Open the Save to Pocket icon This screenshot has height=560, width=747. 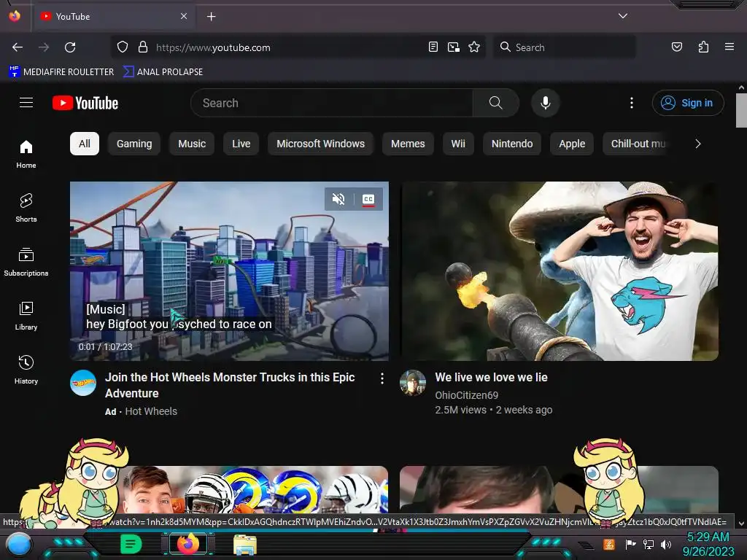[x=677, y=47]
